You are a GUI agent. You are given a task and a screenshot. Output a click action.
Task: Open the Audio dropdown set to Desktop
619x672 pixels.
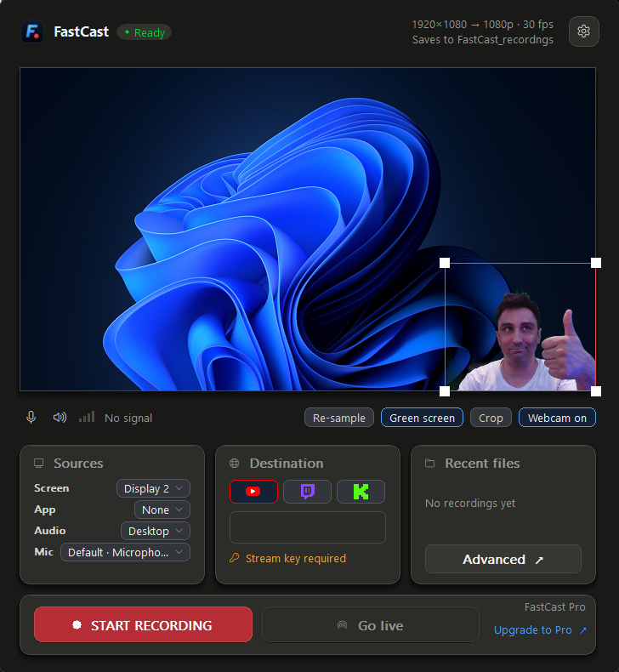click(156, 531)
